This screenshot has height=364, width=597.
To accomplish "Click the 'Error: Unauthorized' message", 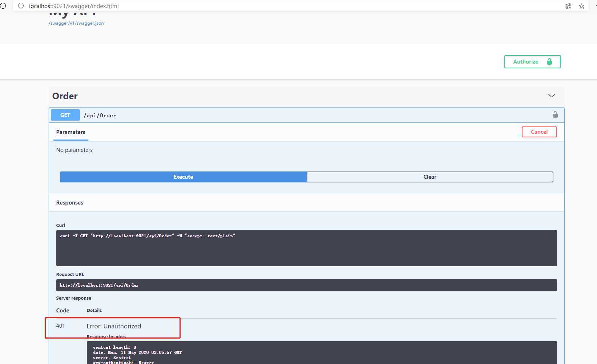I will pyautogui.click(x=114, y=326).
